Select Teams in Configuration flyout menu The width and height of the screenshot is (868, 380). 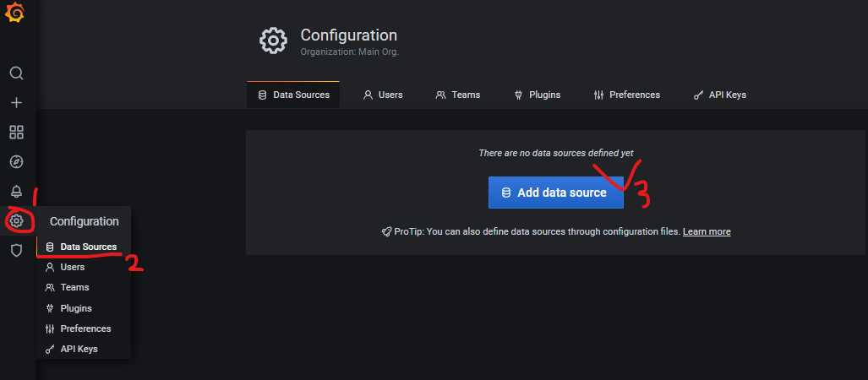[x=84, y=288]
